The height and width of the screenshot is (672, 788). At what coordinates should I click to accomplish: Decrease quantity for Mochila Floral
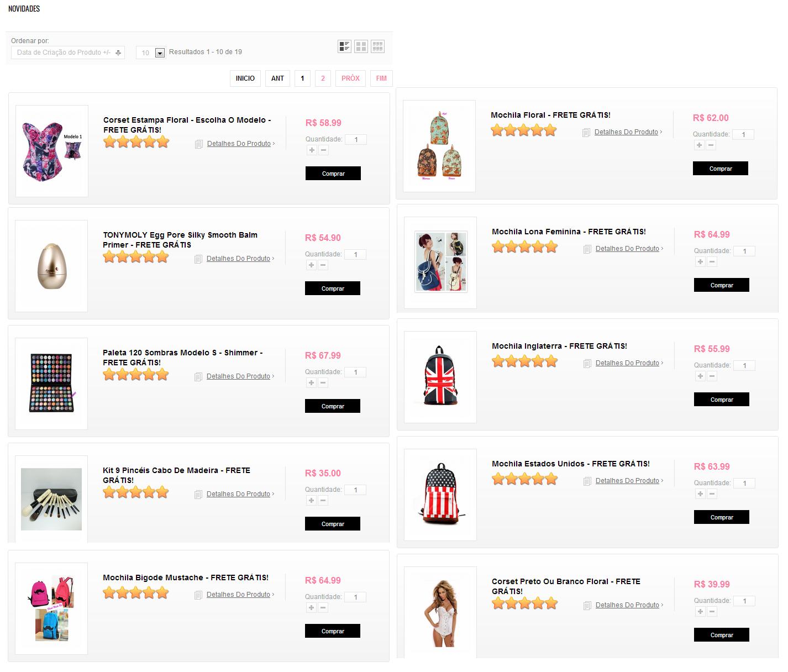(711, 145)
